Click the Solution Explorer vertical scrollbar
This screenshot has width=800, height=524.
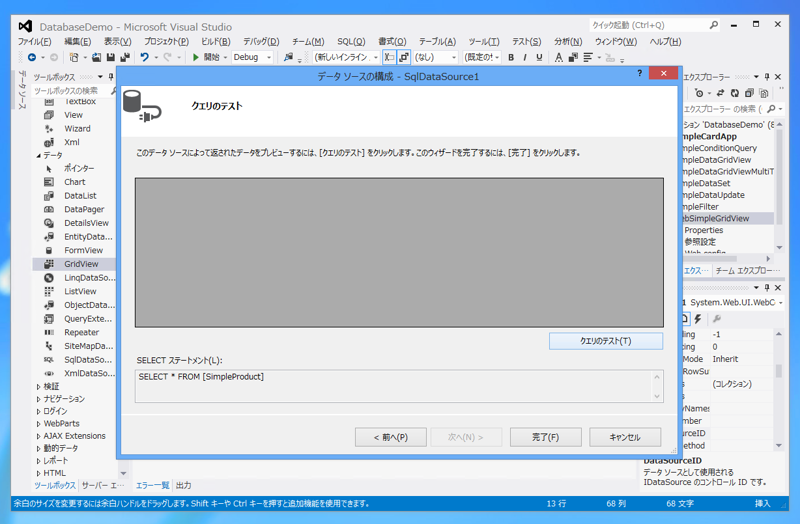tap(779, 186)
